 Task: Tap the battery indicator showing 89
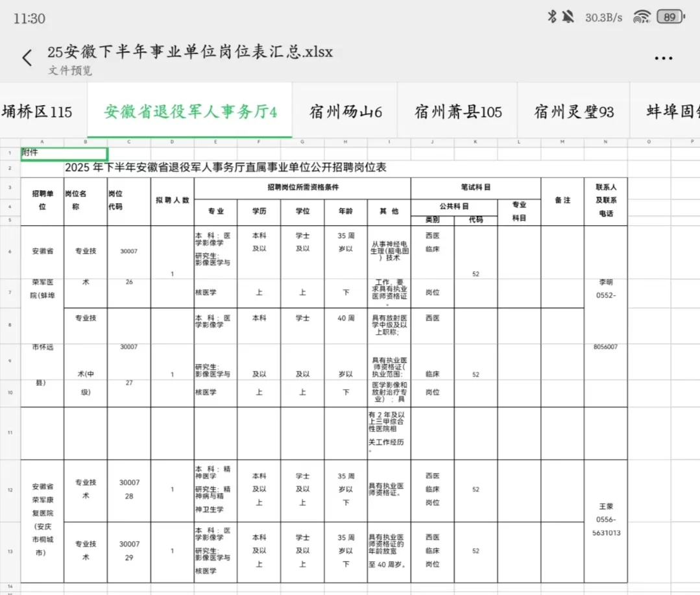(671, 17)
